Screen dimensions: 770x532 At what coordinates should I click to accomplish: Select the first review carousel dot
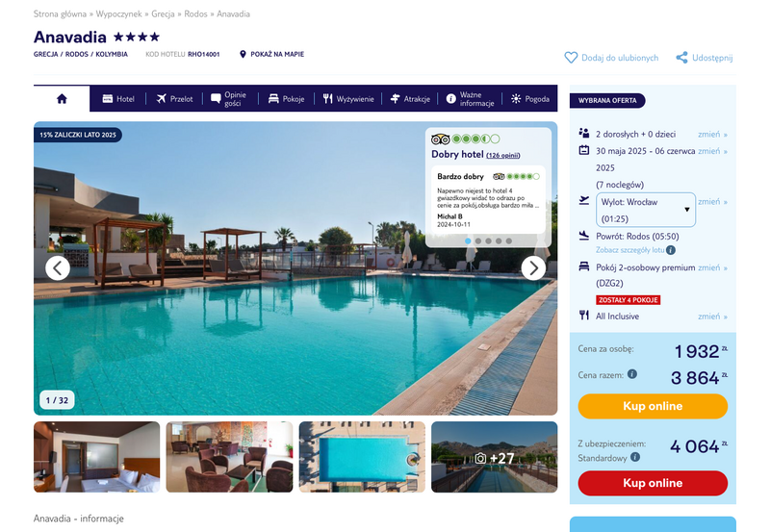(468, 241)
